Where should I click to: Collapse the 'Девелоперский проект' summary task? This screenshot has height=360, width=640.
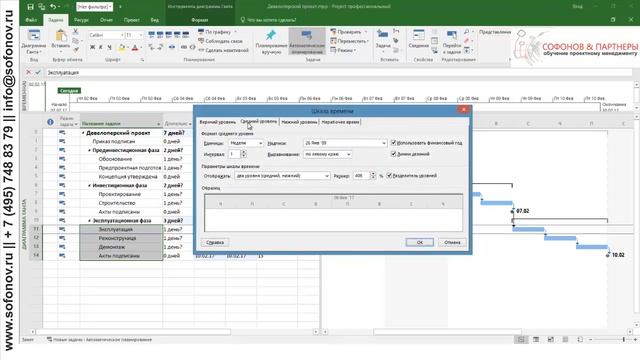pyautogui.click(x=83, y=133)
